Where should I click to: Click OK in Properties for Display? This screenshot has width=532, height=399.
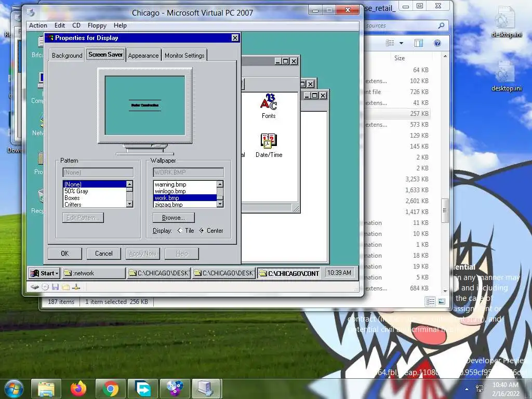(x=65, y=254)
